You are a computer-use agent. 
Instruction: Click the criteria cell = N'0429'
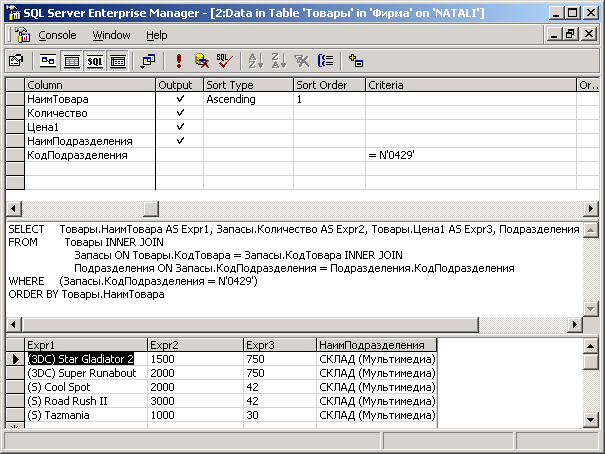point(471,155)
